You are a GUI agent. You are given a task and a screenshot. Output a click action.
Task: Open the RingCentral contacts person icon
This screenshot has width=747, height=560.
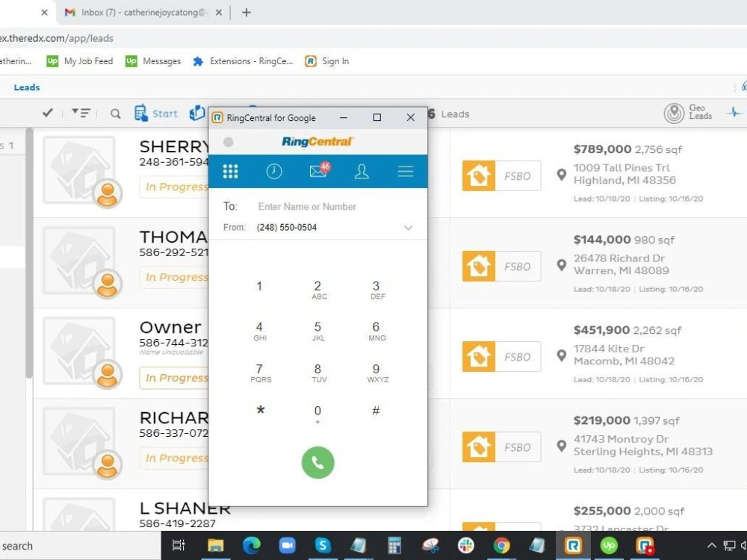(x=362, y=172)
